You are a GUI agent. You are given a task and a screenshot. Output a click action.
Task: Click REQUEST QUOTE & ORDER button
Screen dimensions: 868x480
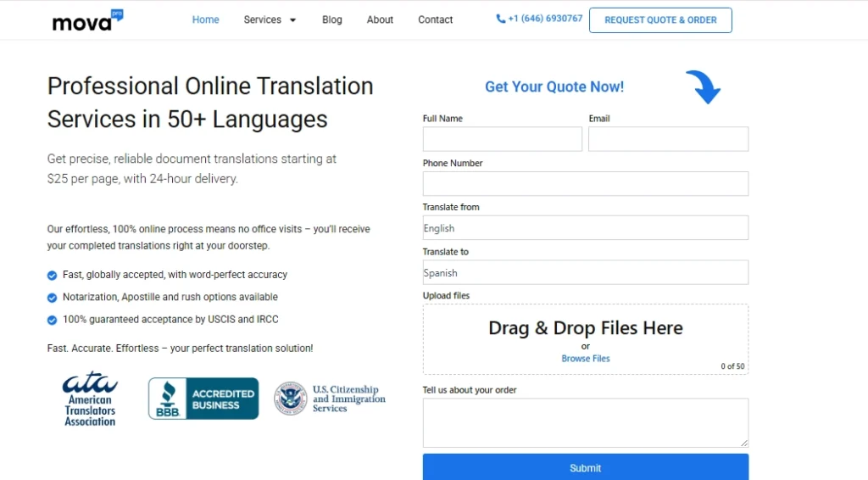tap(660, 20)
